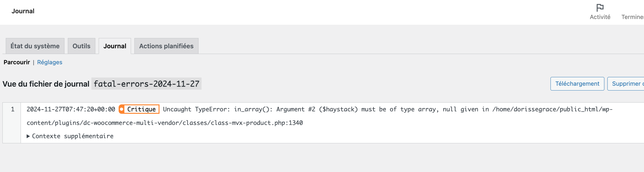Expand the Contexte supplémentaire triangle
Viewport: 644px width, 172px height.
(28, 136)
